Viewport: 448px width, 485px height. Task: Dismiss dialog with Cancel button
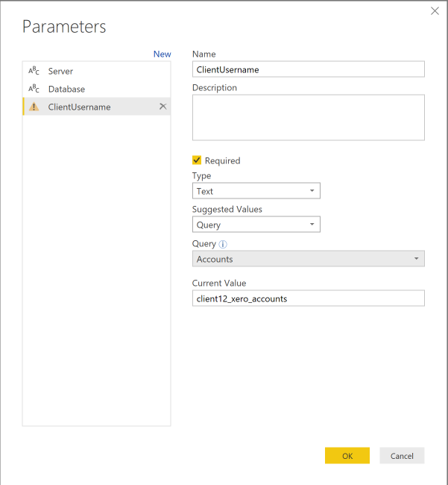(x=402, y=455)
